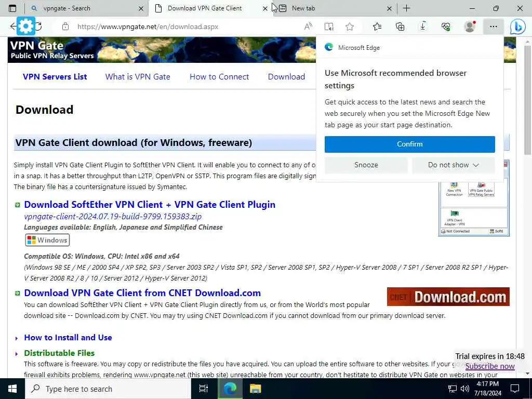Expand How to Install and Use section

tap(16, 338)
